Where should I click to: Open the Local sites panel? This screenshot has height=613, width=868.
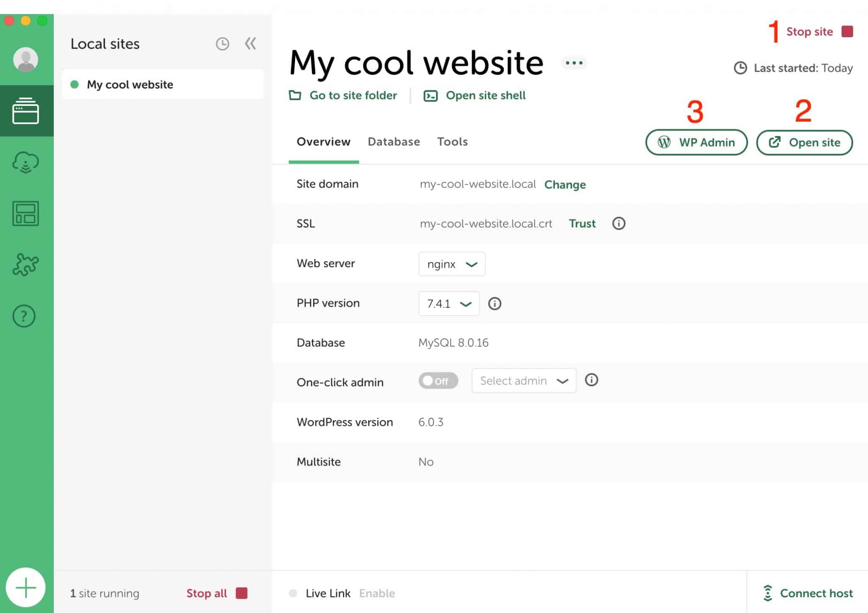26,110
